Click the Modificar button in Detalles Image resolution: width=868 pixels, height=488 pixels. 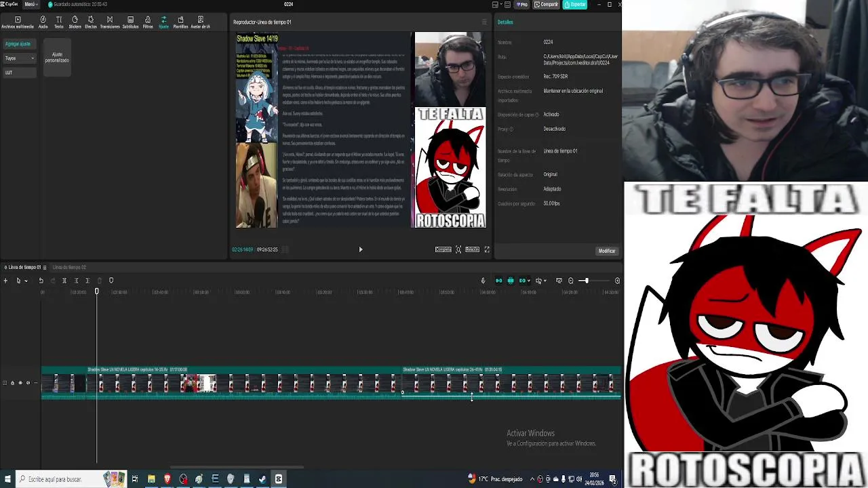[607, 251]
